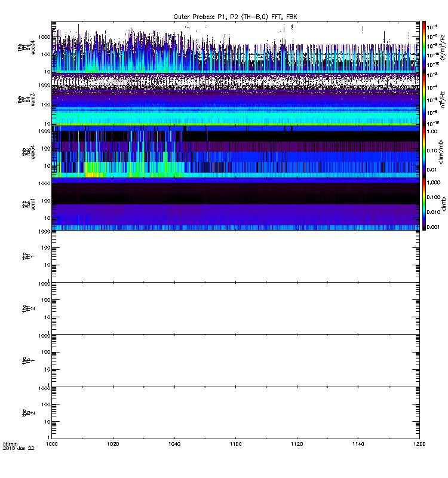Screen dimensions: 448x478
Task: Click the 1200 time tick label
Action: [x=419, y=444]
